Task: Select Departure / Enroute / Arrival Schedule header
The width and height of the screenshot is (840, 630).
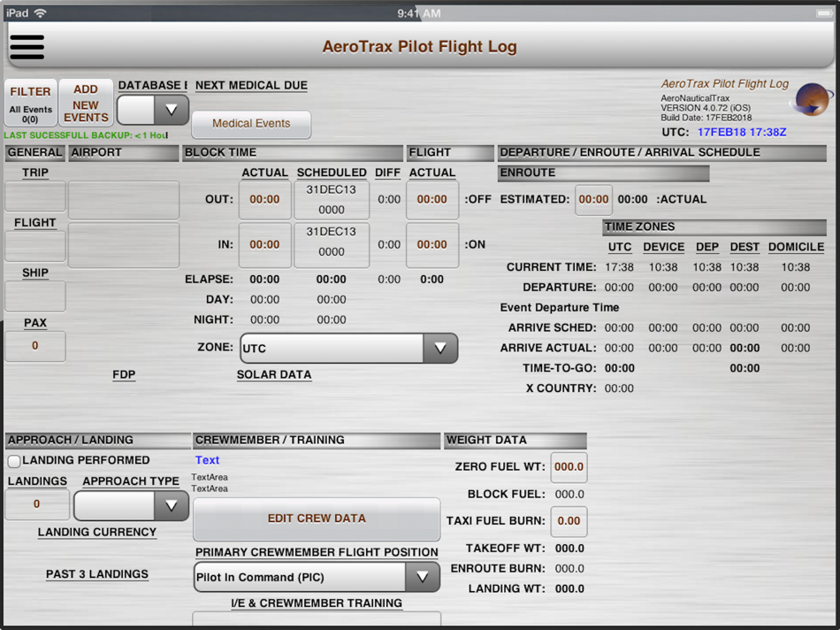Action: (661, 153)
